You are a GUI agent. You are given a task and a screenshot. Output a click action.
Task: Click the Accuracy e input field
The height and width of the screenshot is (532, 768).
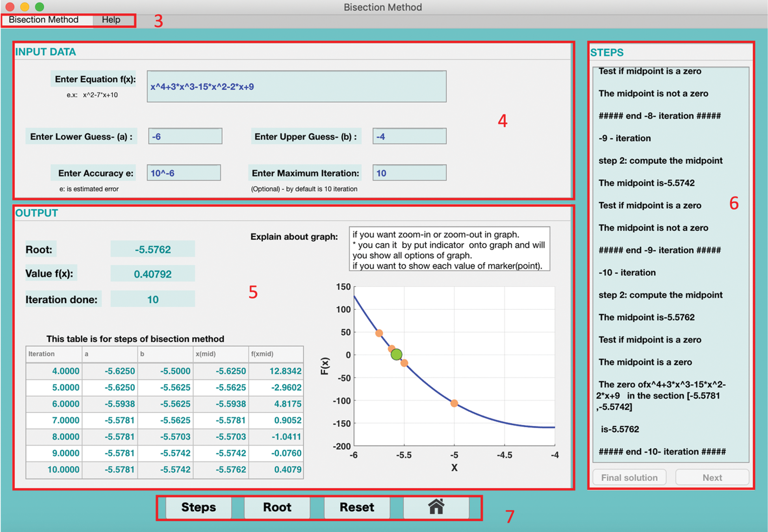click(184, 173)
